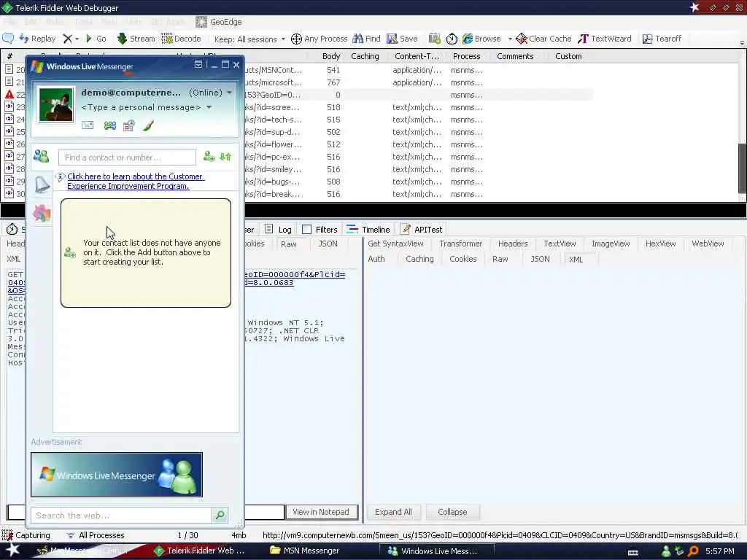Open the WebView response tab
The width and height of the screenshot is (747, 560).
708,244
